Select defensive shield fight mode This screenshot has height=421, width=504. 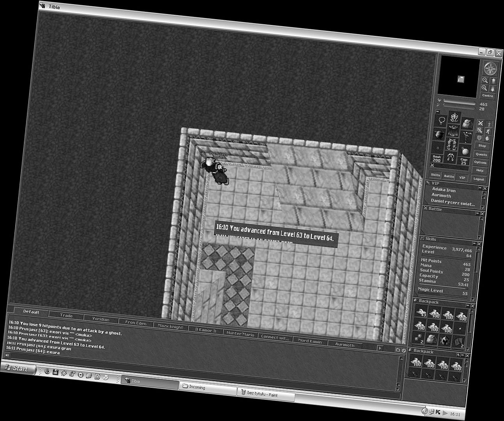click(x=479, y=138)
